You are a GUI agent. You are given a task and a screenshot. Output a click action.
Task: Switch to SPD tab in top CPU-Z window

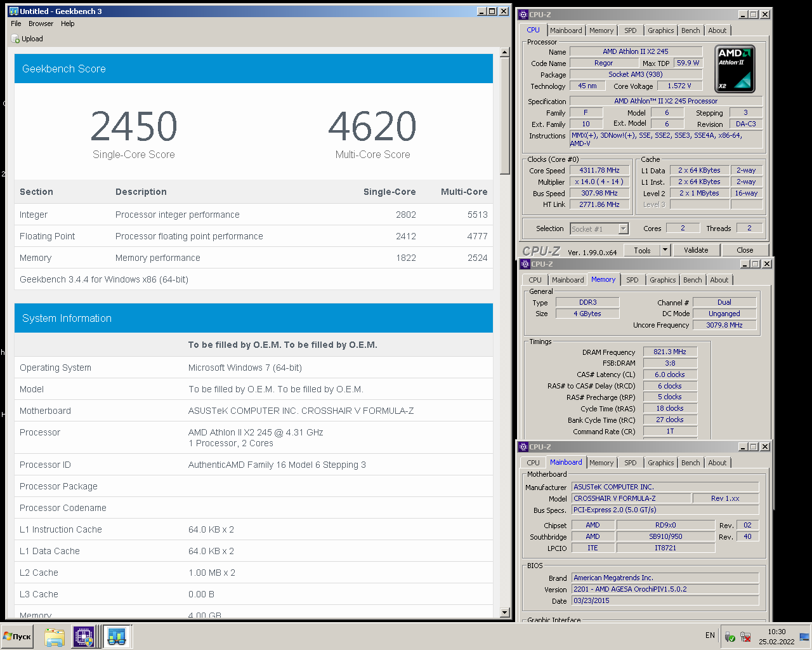point(631,30)
